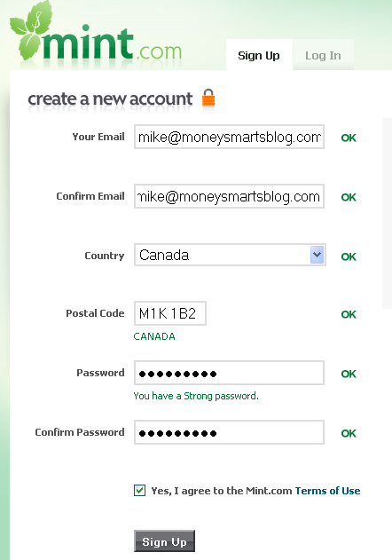This screenshot has height=560, width=392.
Task: Select the Canada country combo box
Action: coord(230,255)
